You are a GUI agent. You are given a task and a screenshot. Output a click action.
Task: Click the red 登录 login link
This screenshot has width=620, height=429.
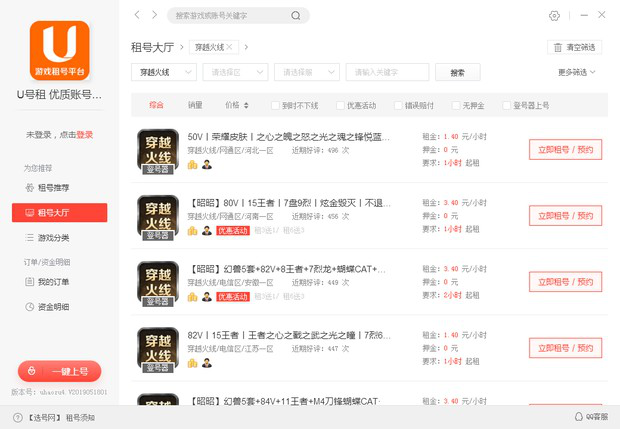coord(85,135)
